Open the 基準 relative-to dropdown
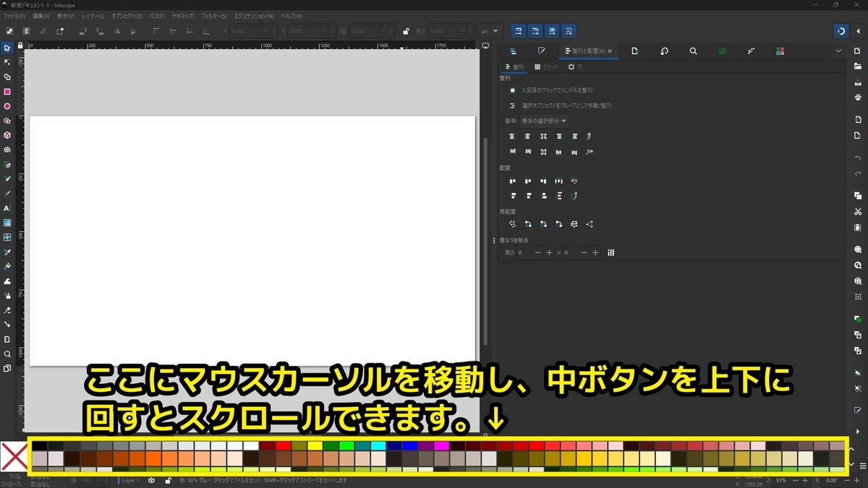 click(543, 121)
